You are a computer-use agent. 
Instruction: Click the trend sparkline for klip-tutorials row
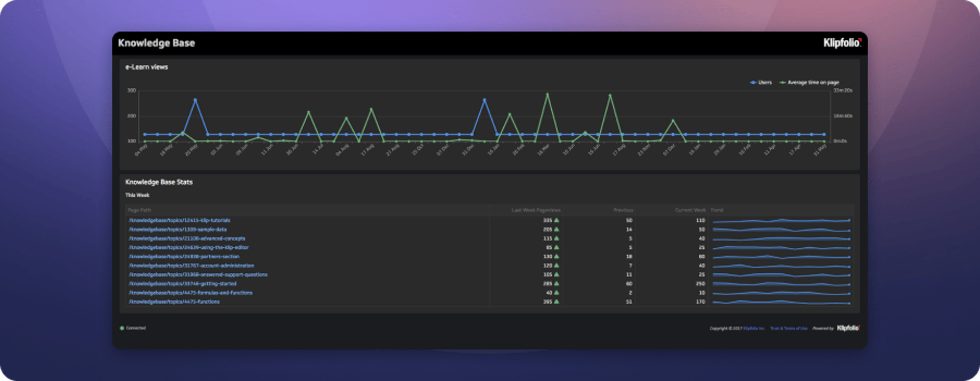click(781, 221)
